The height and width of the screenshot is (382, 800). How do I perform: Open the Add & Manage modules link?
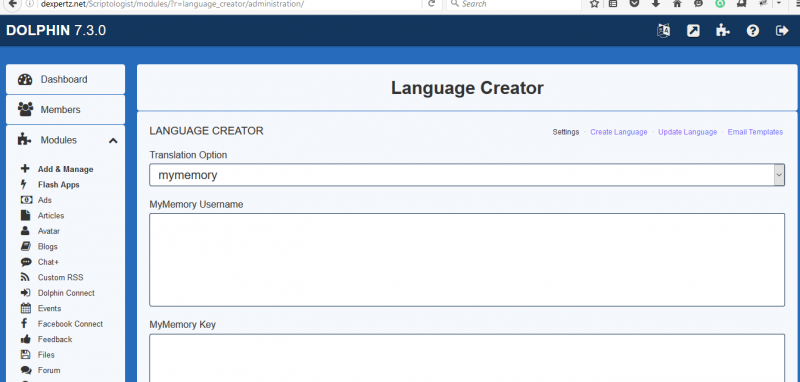pyautogui.click(x=65, y=169)
